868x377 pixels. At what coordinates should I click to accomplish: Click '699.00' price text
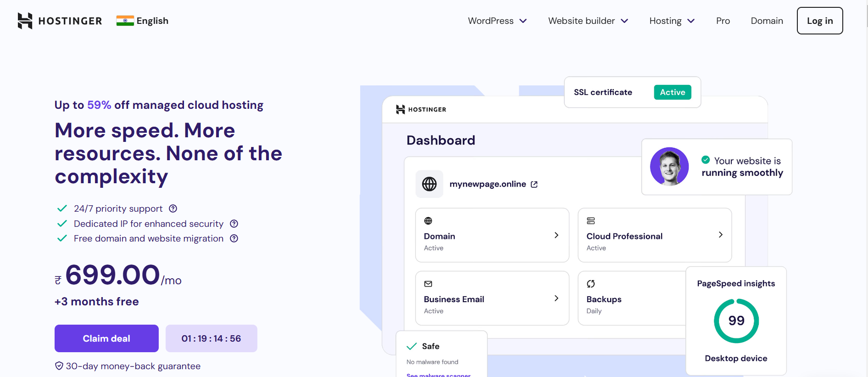coord(112,275)
